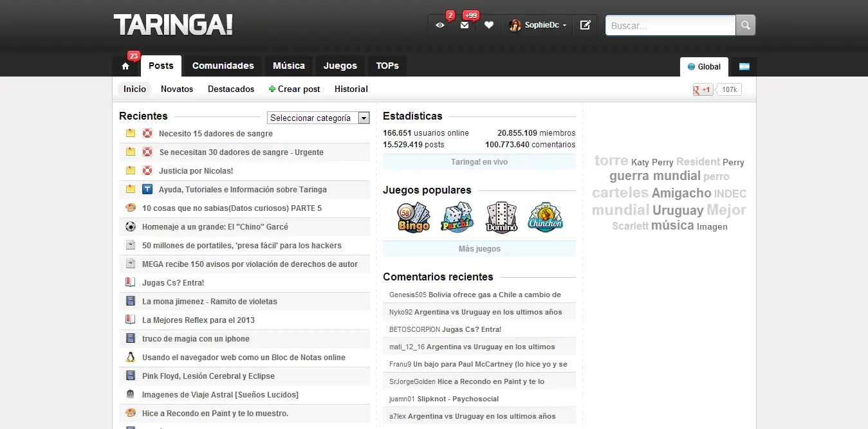Open the Comunidades tab
The width and height of the screenshot is (868, 429).
click(223, 66)
